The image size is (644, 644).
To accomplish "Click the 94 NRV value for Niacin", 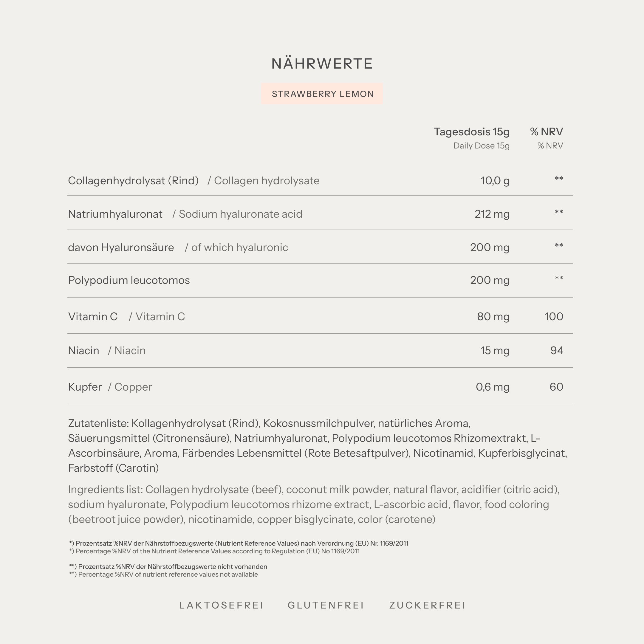I will [557, 351].
